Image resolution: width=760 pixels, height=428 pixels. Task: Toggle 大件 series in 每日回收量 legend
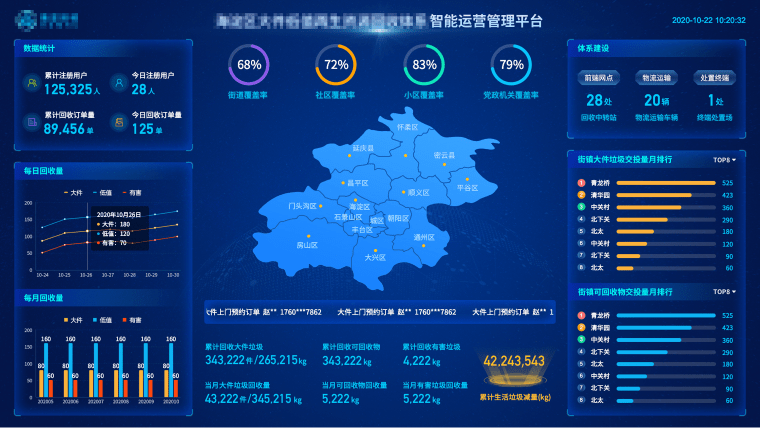[x=72, y=192]
